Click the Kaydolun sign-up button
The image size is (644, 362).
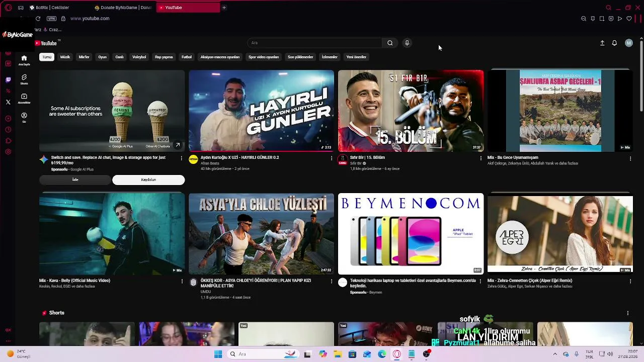148,180
